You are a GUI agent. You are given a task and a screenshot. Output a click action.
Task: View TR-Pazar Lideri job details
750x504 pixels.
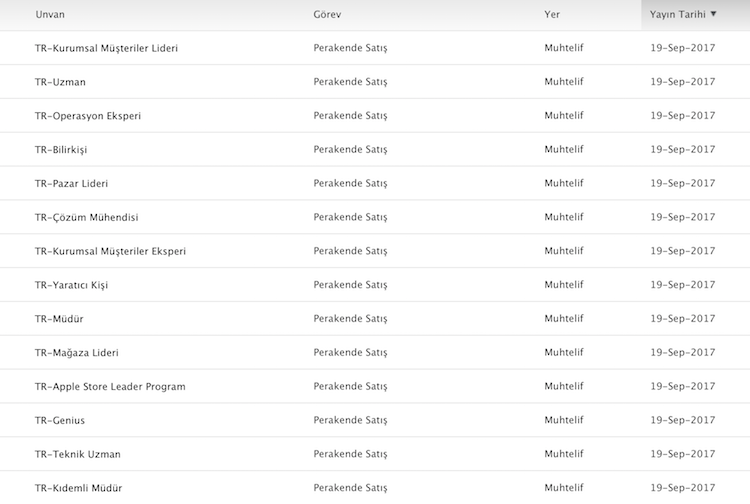(71, 184)
